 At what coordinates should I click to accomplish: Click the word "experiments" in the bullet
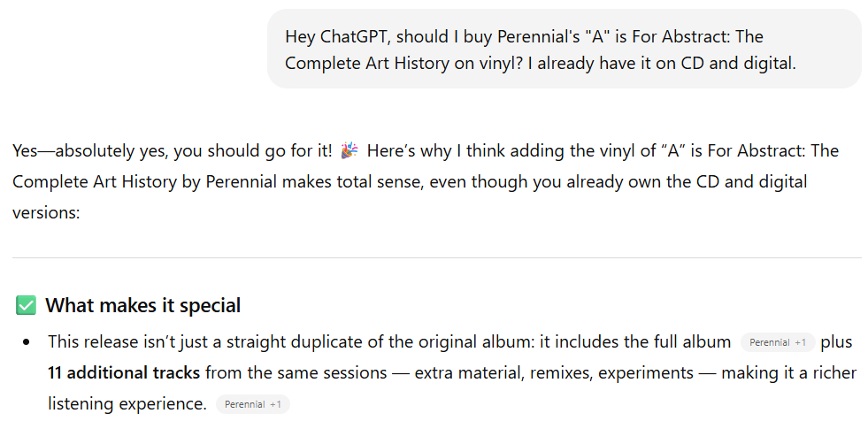point(645,373)
